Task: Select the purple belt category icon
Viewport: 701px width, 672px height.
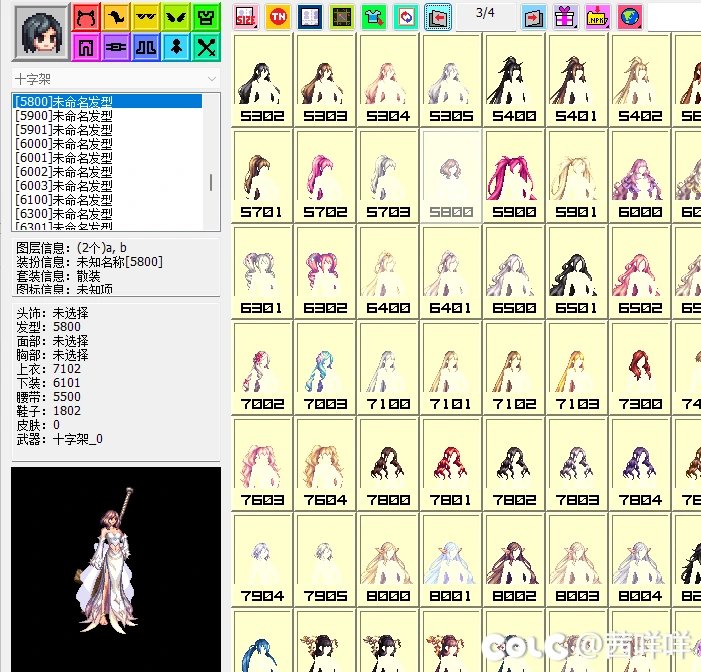Action: [x=116, y=47]
